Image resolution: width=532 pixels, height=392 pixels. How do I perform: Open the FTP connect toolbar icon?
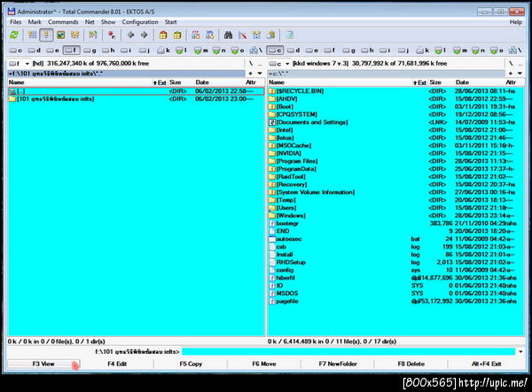tap(196, 35)
